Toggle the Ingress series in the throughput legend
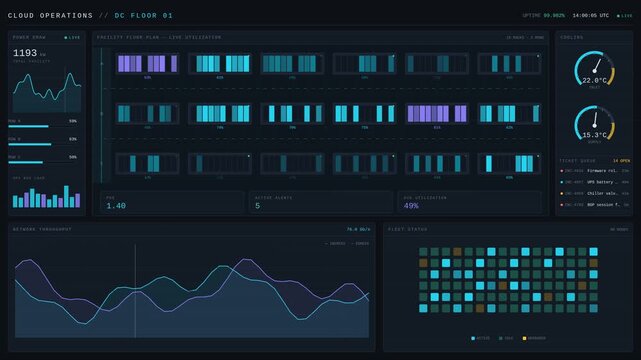Screen dimensions: 641x360 pos(335,244)
